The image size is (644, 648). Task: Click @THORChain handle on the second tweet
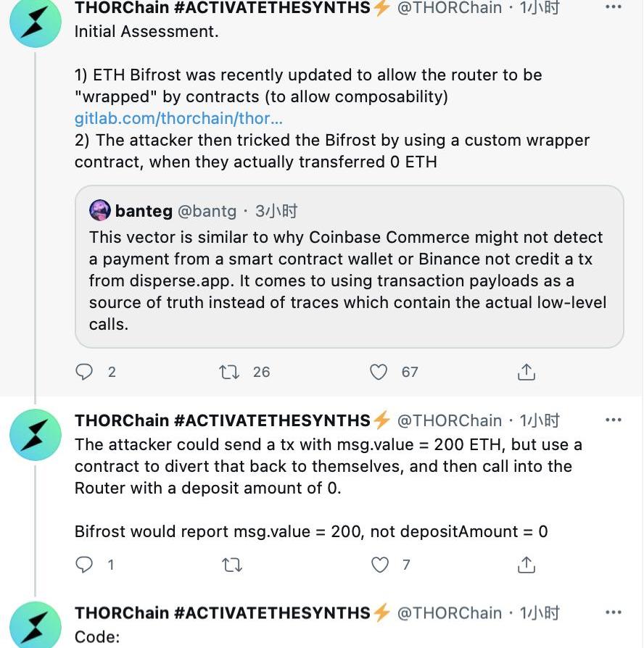coord(449,420)
